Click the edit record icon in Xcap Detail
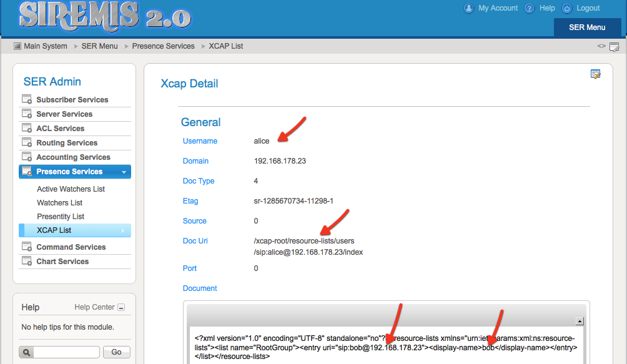The image size is (627, 364). (595, 74)
